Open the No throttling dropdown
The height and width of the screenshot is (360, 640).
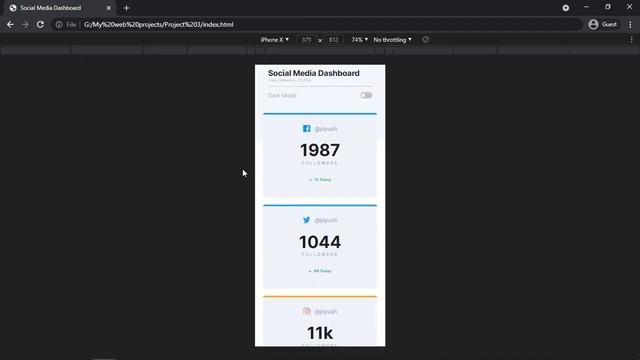pos(392,40)
